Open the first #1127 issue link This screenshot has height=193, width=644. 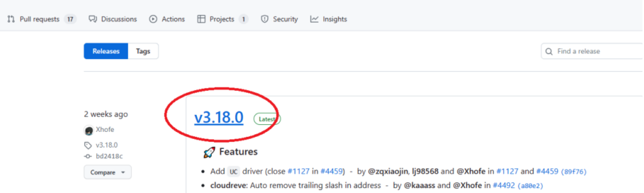(x=298, y=171)
